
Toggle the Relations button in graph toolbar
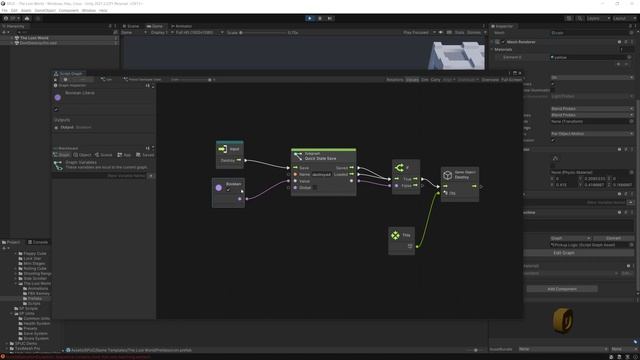point(395,80)
